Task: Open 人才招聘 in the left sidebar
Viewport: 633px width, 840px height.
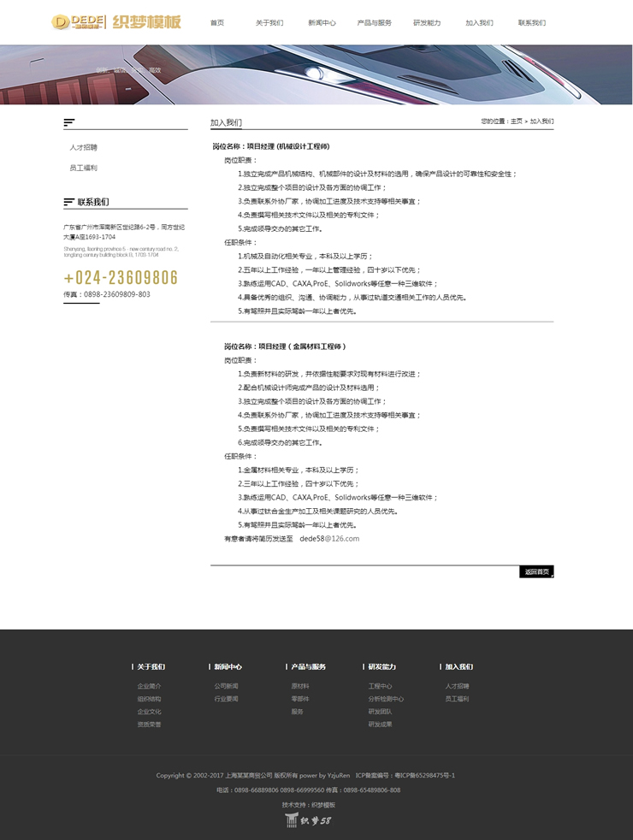Action: coord(84,148)
